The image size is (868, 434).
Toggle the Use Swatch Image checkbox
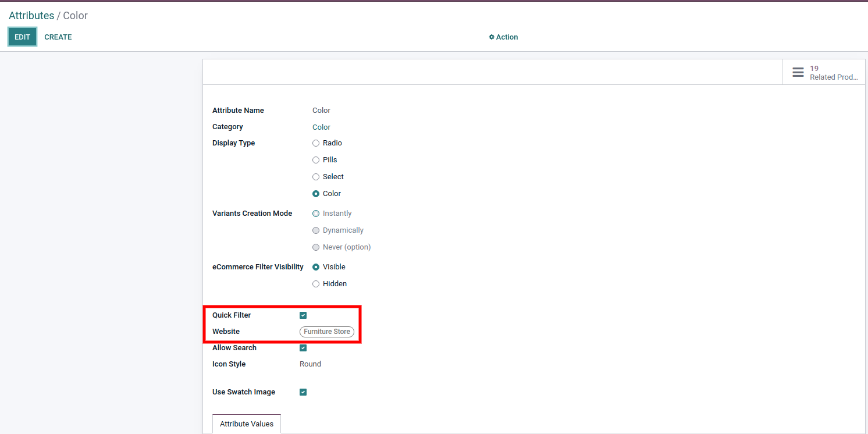303,392
